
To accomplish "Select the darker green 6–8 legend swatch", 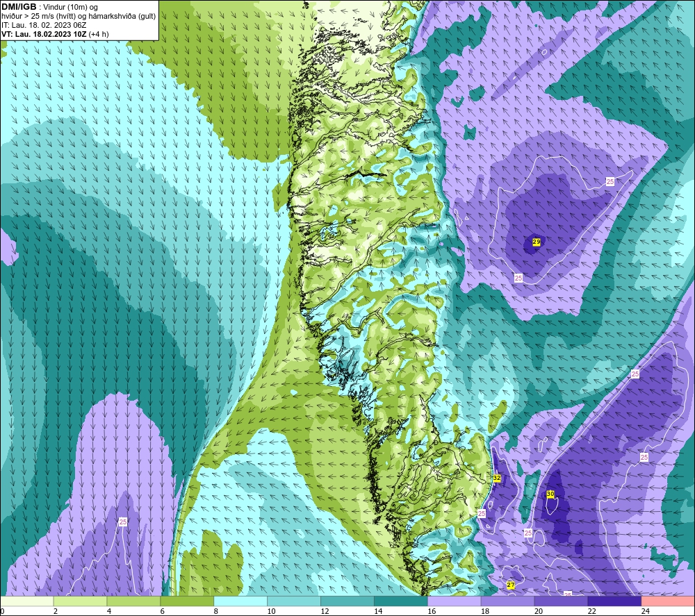I will click(x=187, y=601).
